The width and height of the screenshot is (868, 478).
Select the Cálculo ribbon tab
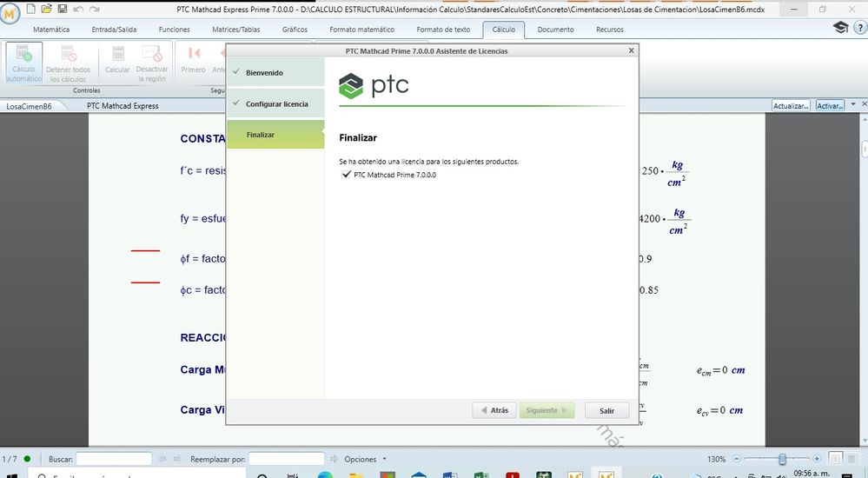pyautogui.click(x=504, y=30)
